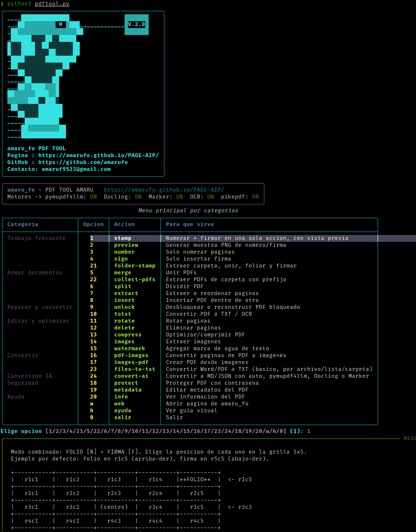Click the totxt action

coord(123,314)
